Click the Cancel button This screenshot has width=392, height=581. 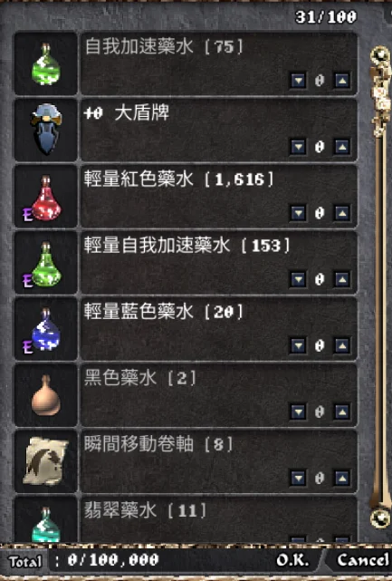coord(363,560)
